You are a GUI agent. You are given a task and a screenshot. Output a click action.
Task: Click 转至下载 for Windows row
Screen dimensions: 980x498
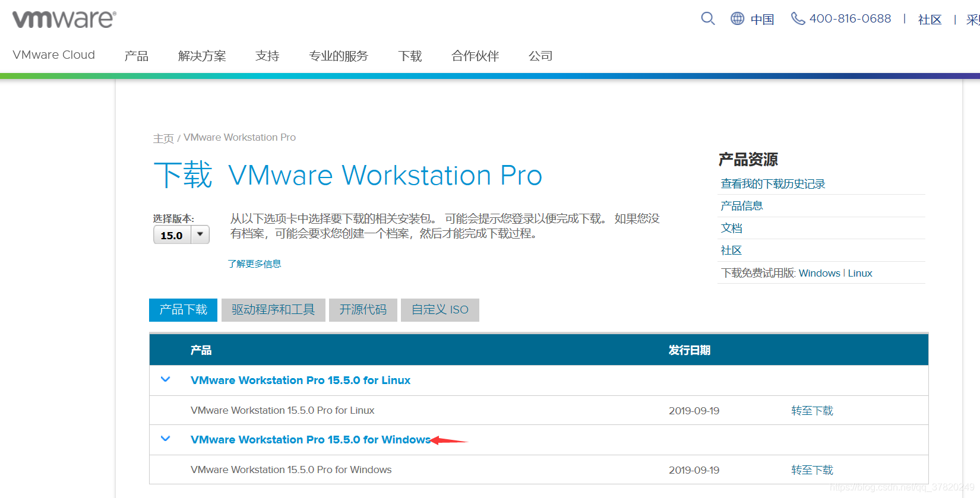pos(812,470)
